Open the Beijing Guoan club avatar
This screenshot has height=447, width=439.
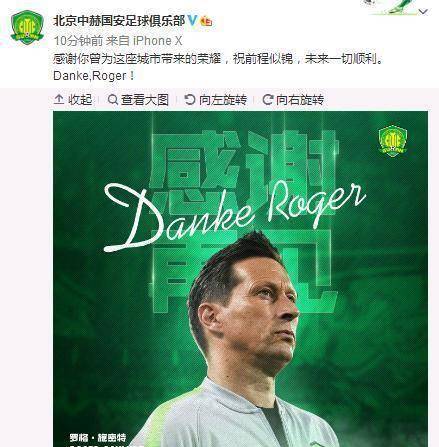point(27,27)
